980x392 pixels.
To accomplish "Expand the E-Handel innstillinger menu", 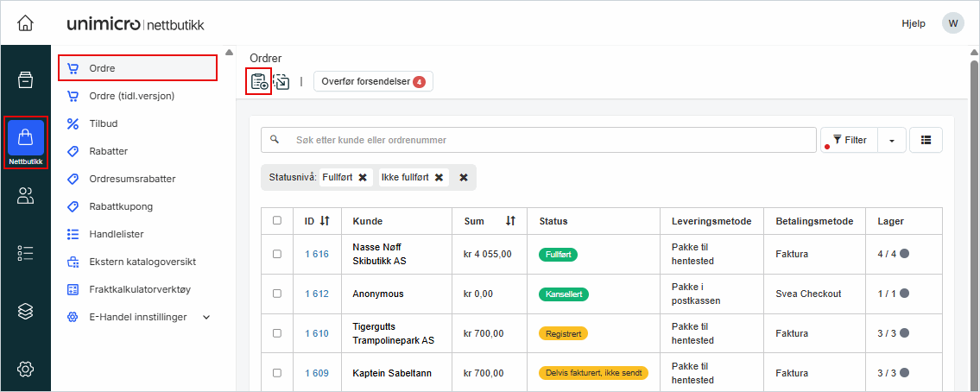I will pos(205,317).
